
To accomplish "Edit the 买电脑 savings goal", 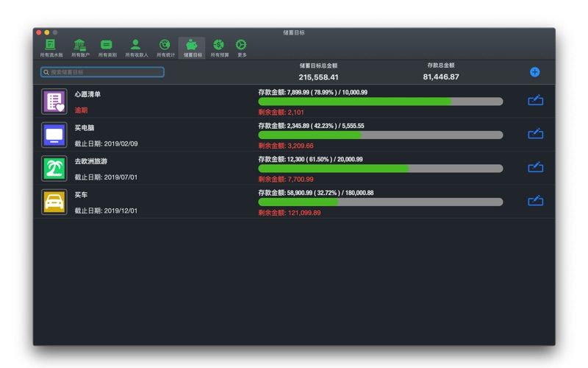I will (x=535, y=134).
